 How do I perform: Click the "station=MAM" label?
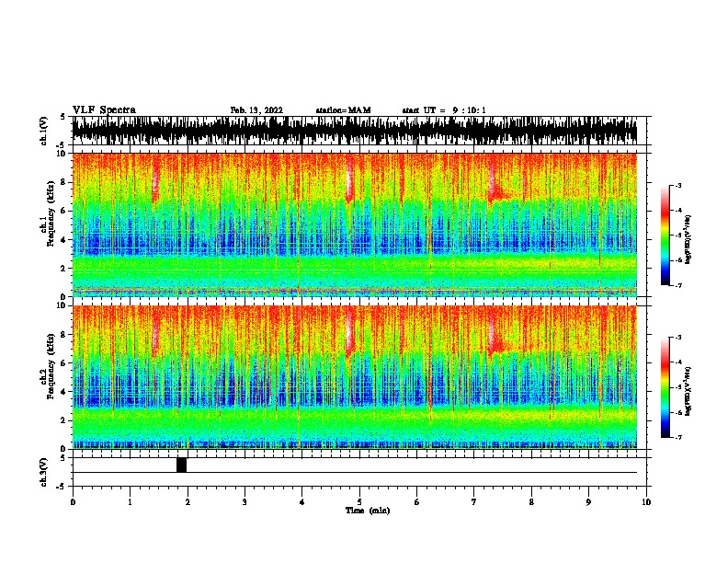[344, 110]
